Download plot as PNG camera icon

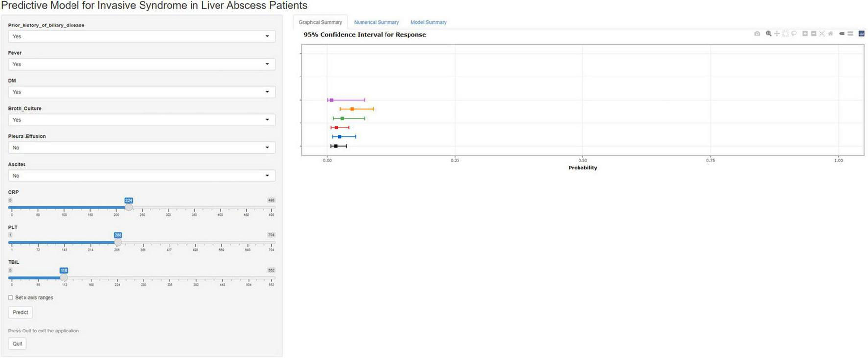tap(757, 34)
